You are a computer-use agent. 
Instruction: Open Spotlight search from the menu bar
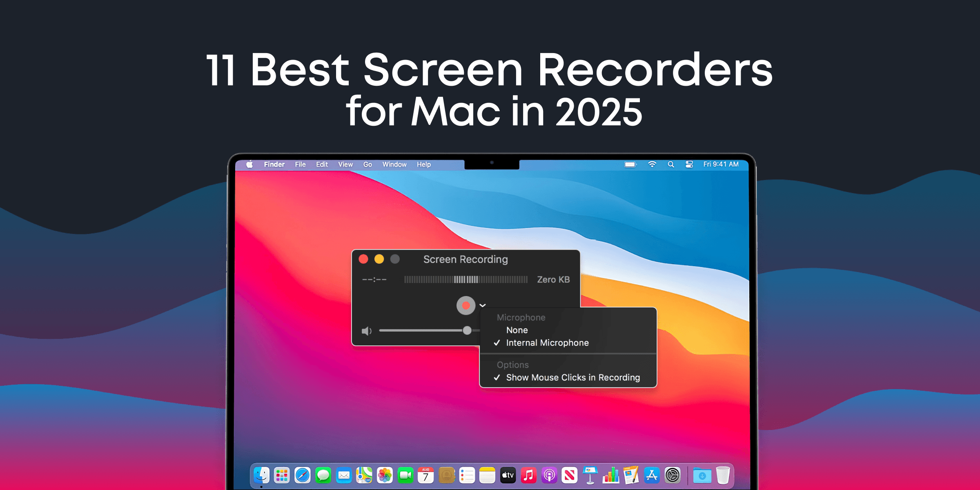pyautogui.click(x=671, y=164)
